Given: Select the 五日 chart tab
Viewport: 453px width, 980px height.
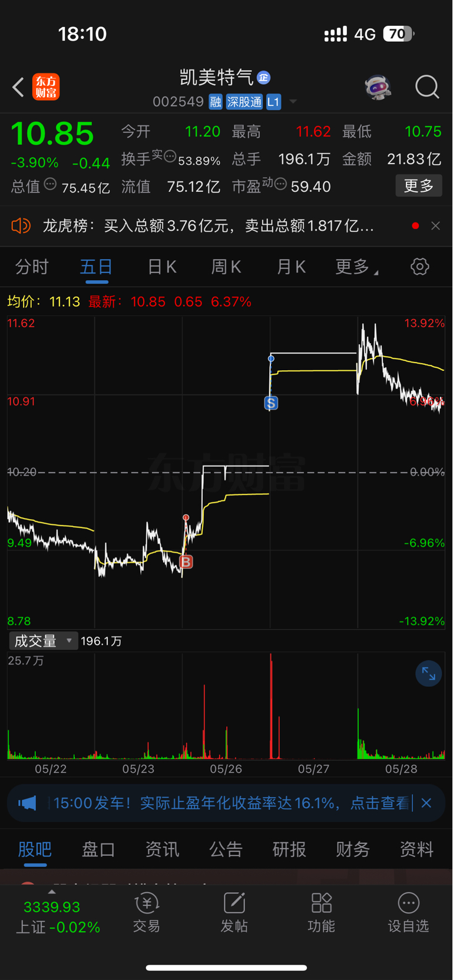Looking at the screenshot, I should tap(97, 267).
